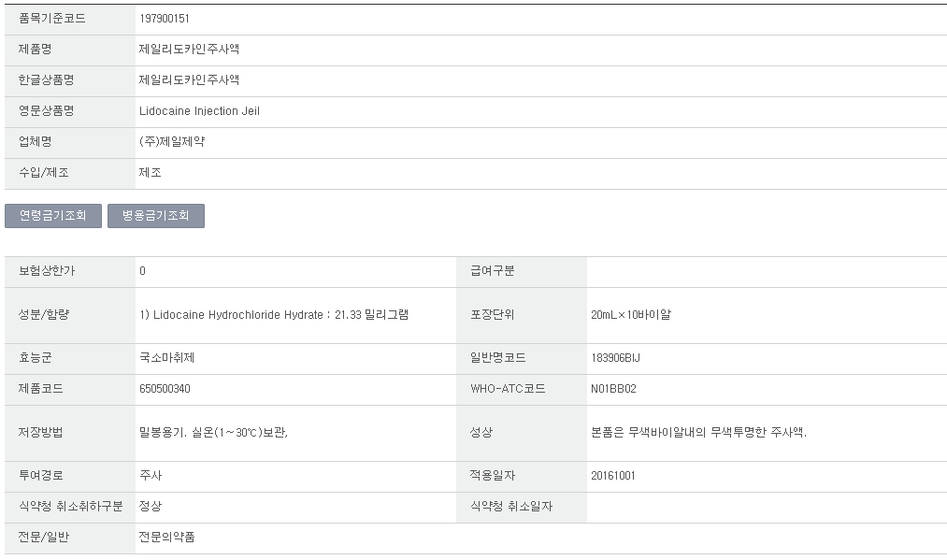Click the efficacy group value 국소마취제

[166, 358]
